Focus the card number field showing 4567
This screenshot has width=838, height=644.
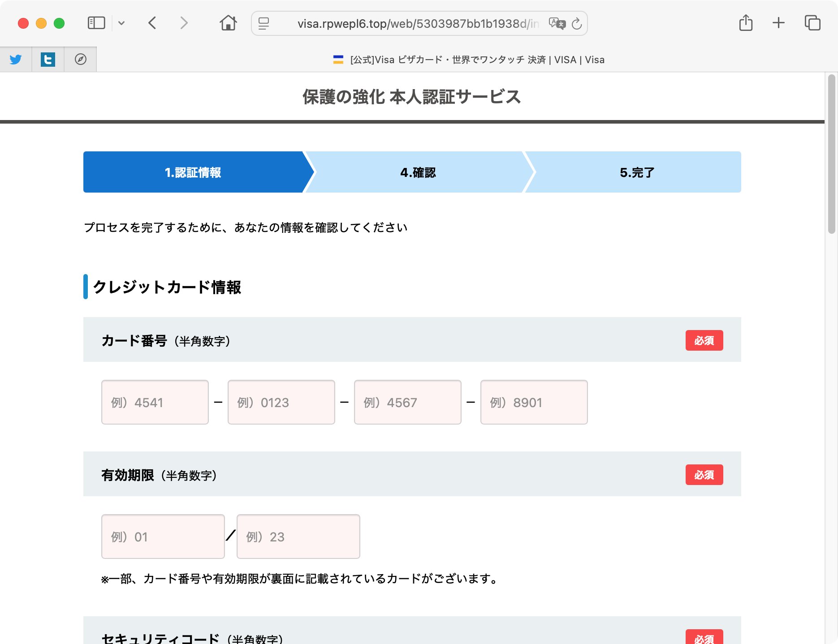pyautogui.click(x=408, y=402)
